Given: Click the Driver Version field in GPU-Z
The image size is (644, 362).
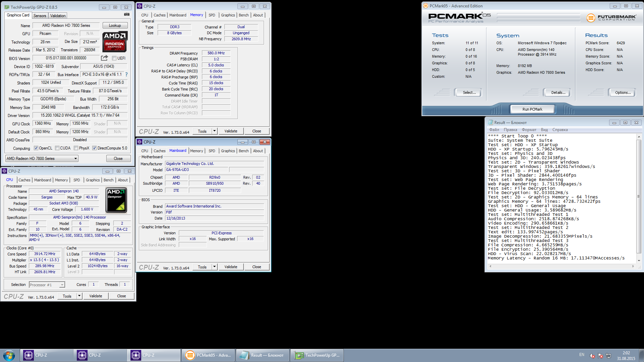Looking at the screenshot, I should [x=80, y=115].
